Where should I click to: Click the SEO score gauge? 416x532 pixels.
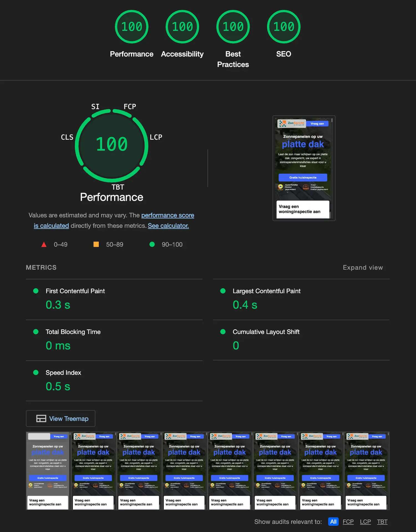pos(283,27)
